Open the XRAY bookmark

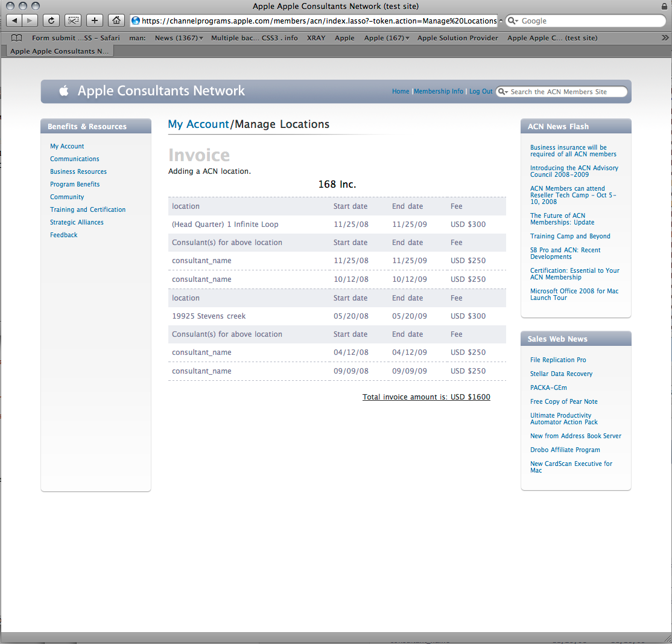point(316,38)
